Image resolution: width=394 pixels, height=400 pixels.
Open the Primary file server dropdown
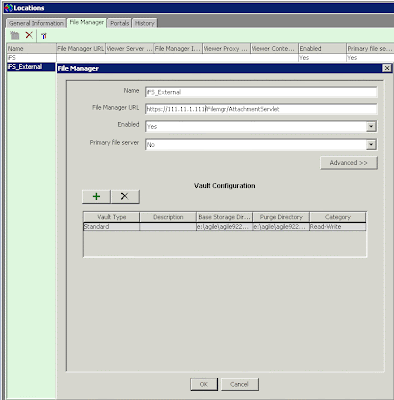pyautogui.click(x=371, y=144)
